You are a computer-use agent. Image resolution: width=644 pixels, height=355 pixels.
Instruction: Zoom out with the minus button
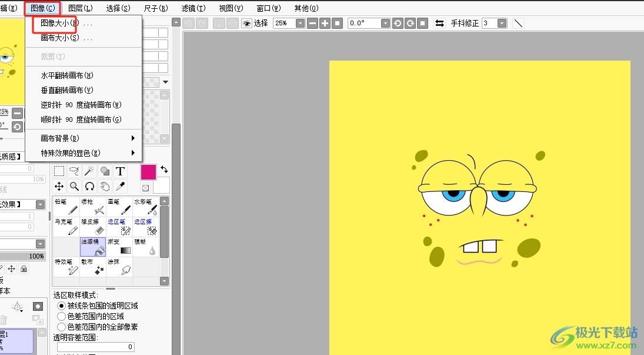pyautogui.click(x=312, y=24)
